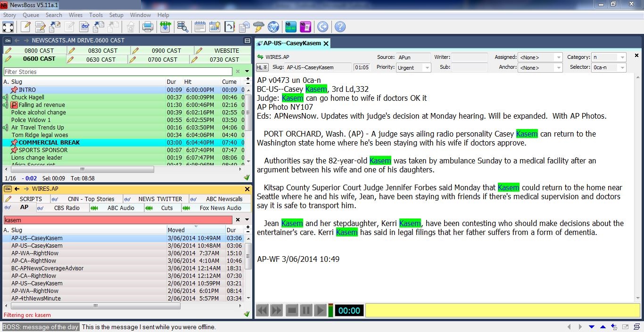Click the Slug field AP-US--CaseyKasem
The width and height of the screenshot is (644, 332).
click(318, 67)
